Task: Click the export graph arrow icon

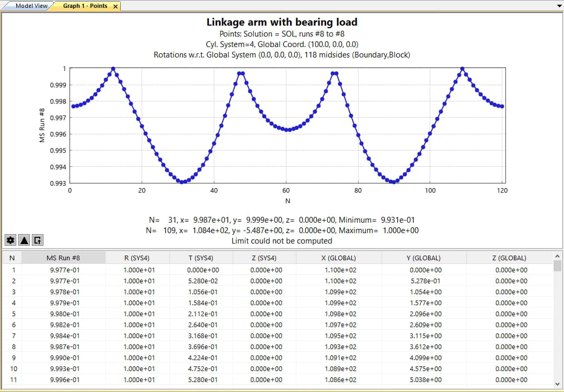Action: [x=38, y=240]
